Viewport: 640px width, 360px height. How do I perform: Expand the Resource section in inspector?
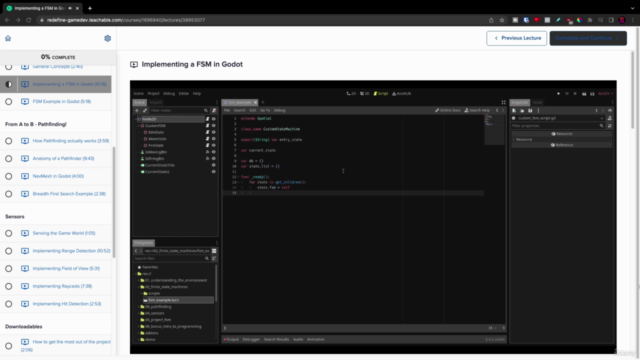click(x=514, y=140)
